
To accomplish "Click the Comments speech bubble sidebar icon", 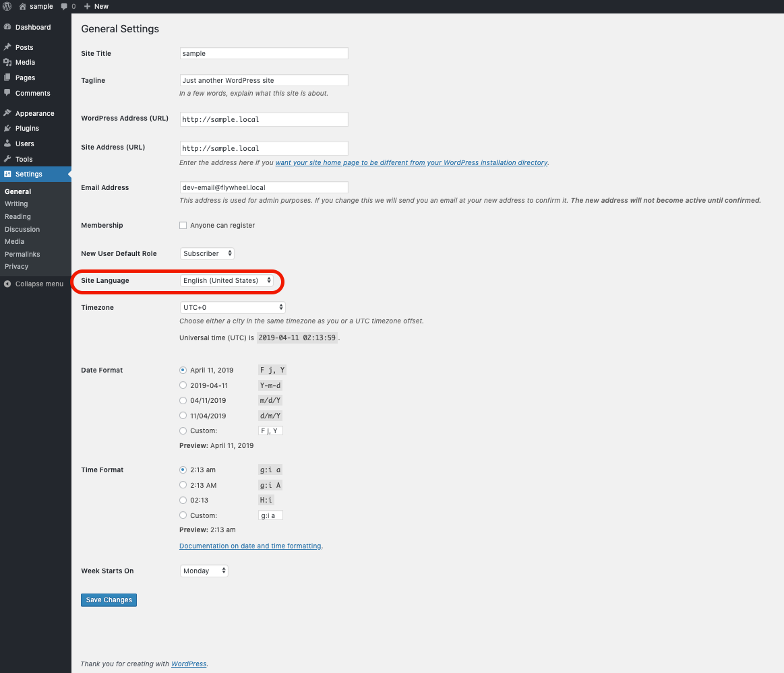I will click(x=7, y=93).
